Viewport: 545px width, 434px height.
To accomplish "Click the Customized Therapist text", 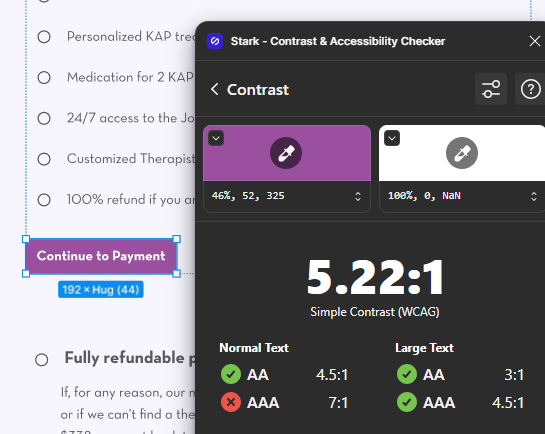I will pos(131,159).
